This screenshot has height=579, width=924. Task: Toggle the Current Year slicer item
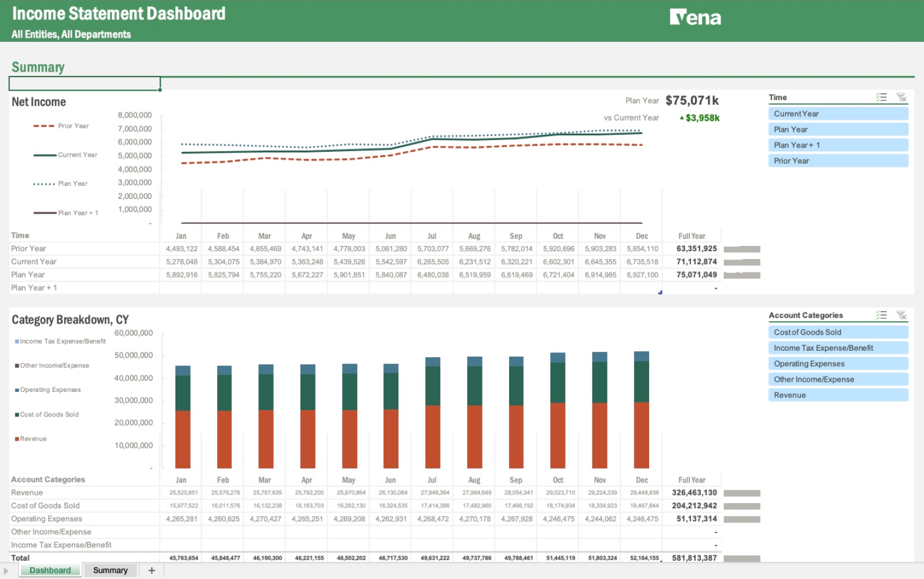click(x=837, y=114)
